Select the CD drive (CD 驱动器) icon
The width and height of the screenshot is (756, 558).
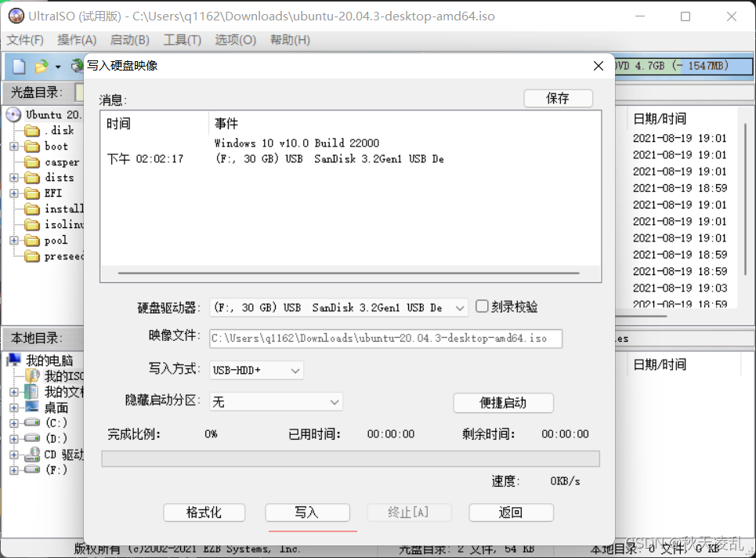pyautogui.click(x=32, y=455)
